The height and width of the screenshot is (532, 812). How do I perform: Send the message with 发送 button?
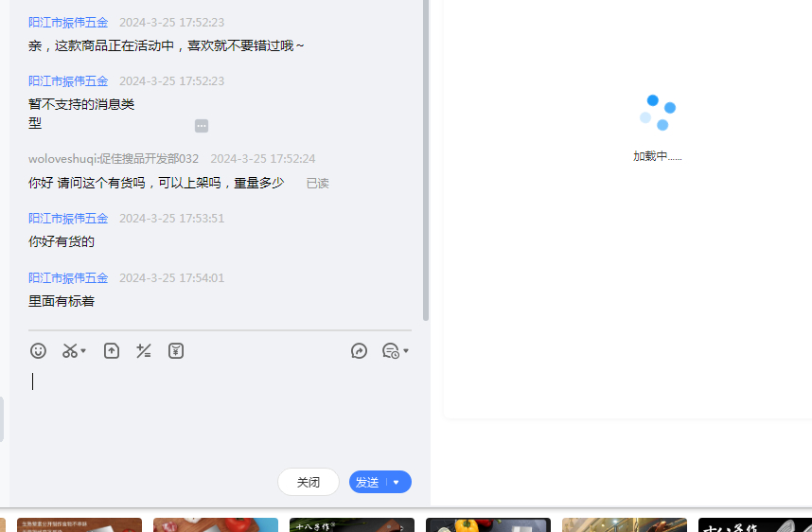pyautogui.click(x=368, y=482)
